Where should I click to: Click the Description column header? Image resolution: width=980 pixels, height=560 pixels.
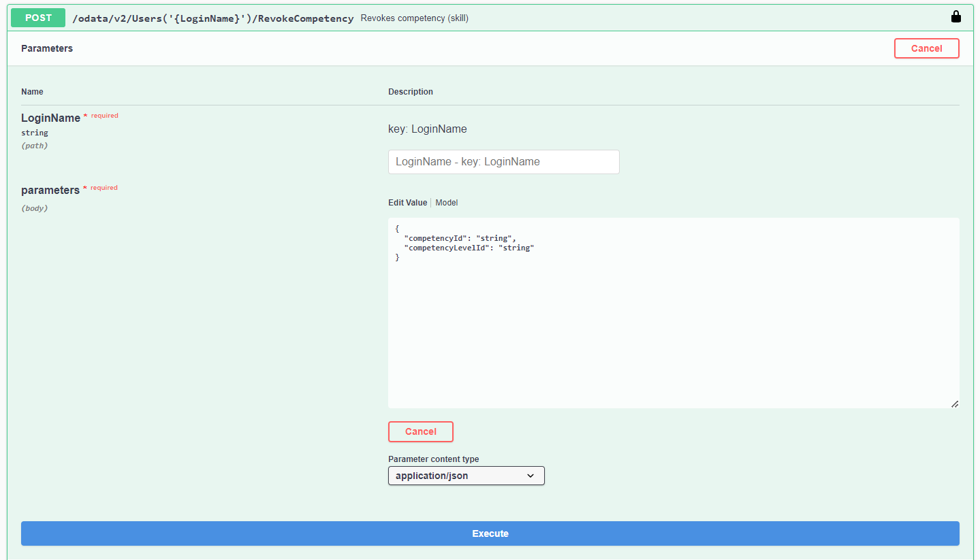(x=410, y=92)
